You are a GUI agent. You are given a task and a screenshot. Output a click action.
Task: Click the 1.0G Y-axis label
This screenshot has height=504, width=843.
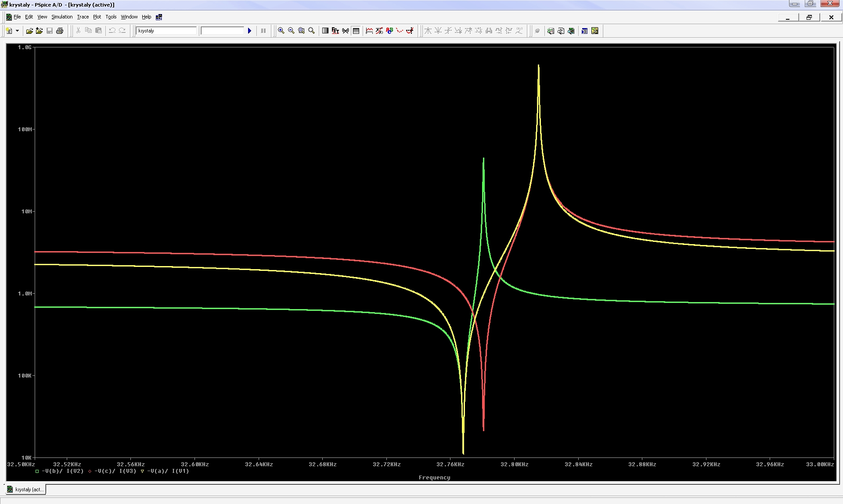pos(25,47)
